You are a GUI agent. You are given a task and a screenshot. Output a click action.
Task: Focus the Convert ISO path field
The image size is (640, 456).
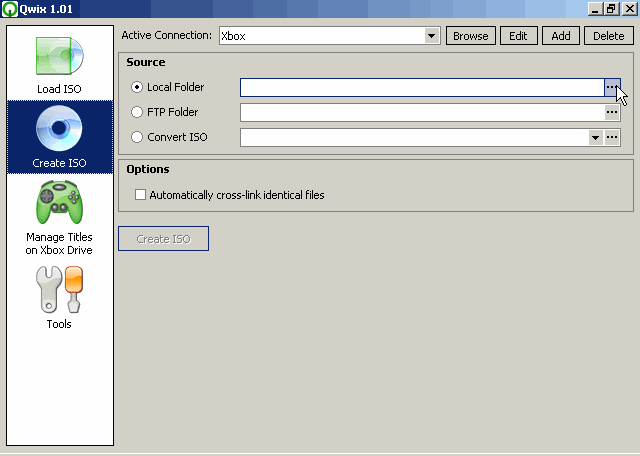point(414,138)
